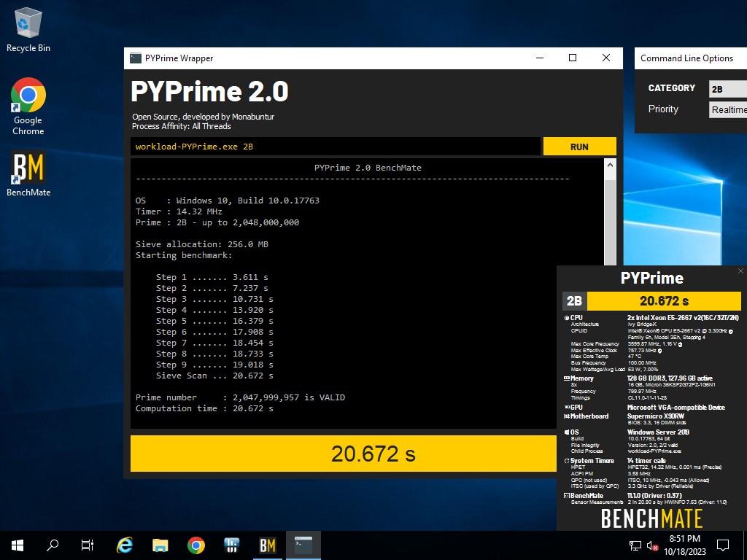This screenshot has width=747, height=560.
Task: Open Chrome from the taskbar
Action: pos(196,545)
